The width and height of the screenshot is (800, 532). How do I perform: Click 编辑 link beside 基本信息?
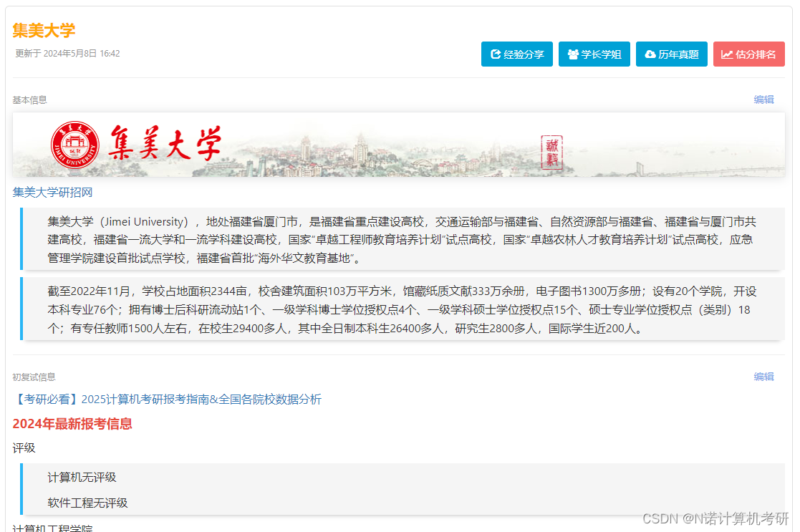point(763,100)
